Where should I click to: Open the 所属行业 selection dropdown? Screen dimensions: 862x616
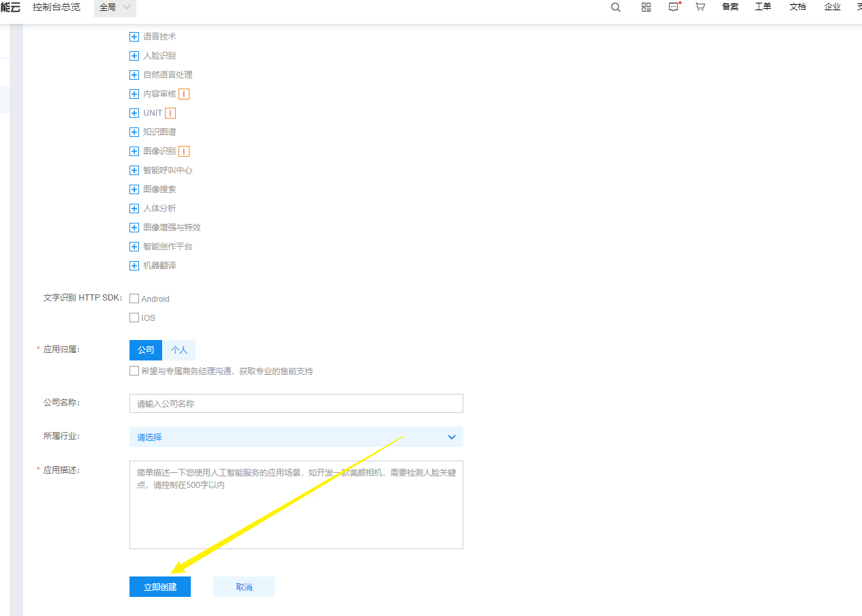click(x=296, y=437)
